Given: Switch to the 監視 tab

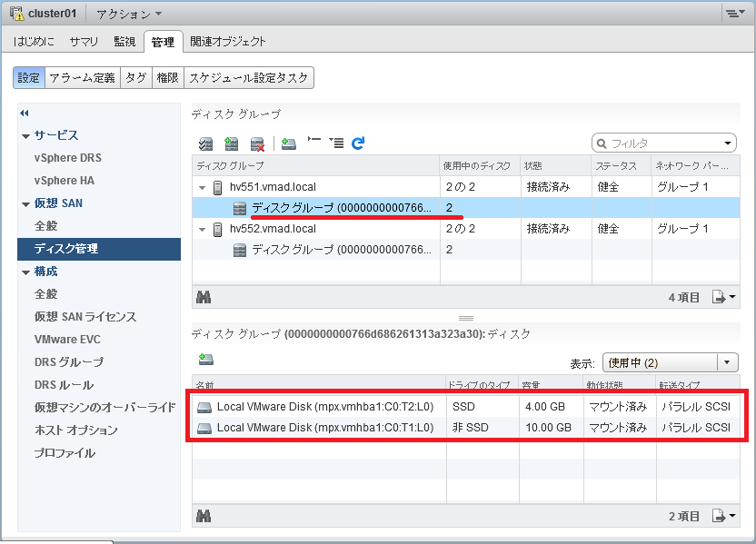Looking at the screenshot, I should [x=124, y=42].
